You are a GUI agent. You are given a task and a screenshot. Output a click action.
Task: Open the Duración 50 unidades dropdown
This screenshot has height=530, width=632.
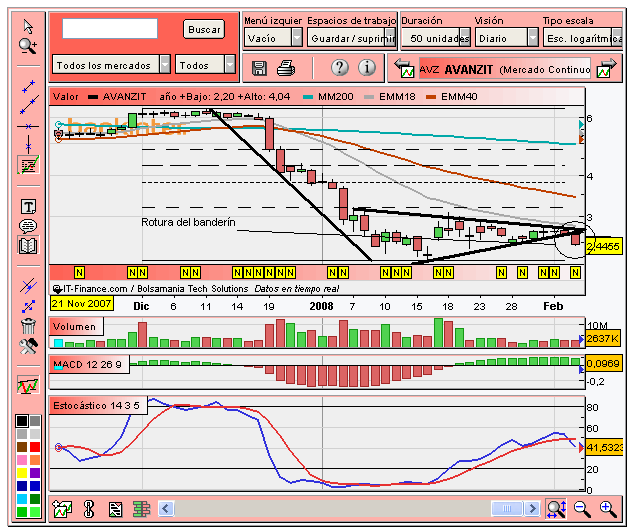(x=465, y=38)
